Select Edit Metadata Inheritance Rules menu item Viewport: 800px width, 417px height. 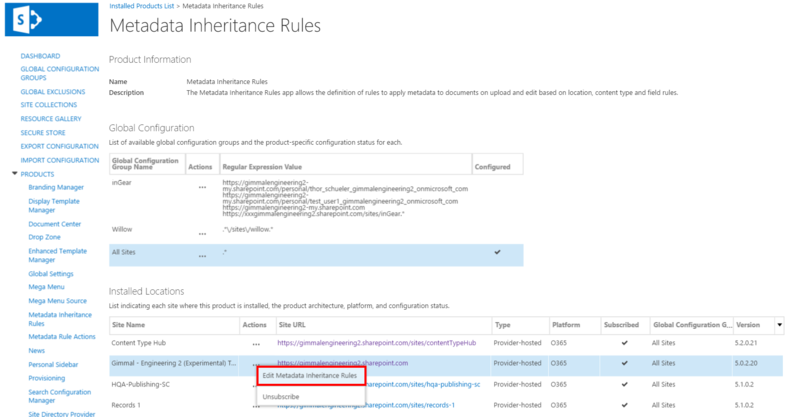coord(309,376)
